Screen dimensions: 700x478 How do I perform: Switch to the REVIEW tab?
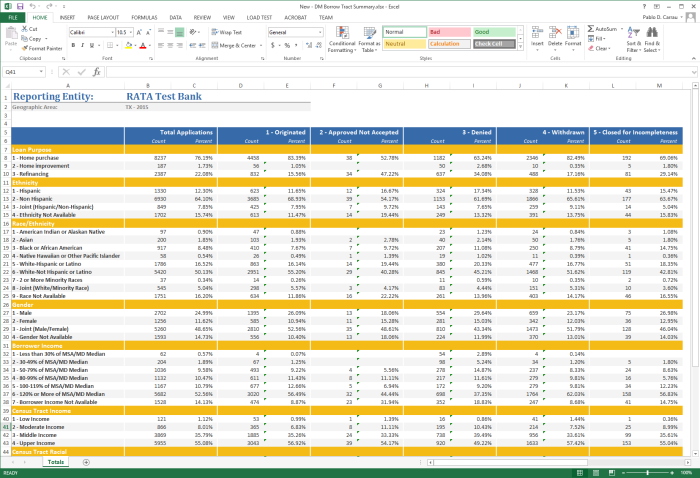tap(202, 17)
